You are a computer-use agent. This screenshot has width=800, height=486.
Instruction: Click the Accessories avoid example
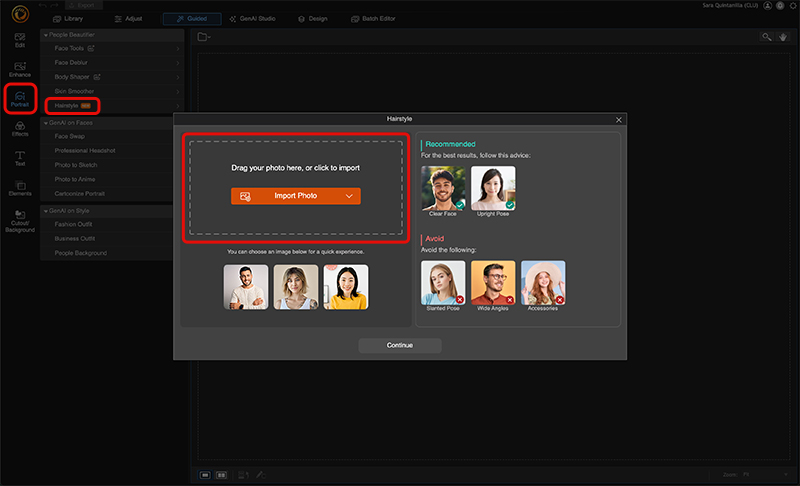(543, 283)
